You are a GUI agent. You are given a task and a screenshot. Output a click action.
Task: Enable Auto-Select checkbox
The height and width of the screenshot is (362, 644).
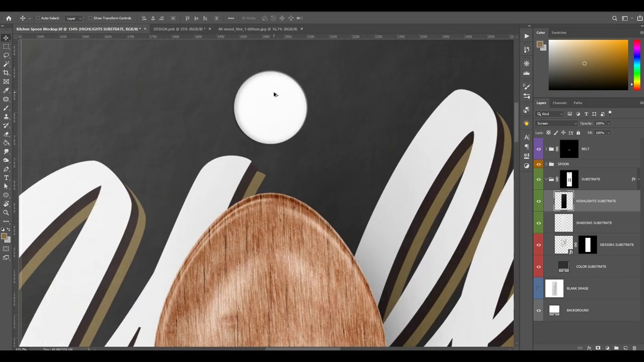pyautogui.click(x=38, y=18)
